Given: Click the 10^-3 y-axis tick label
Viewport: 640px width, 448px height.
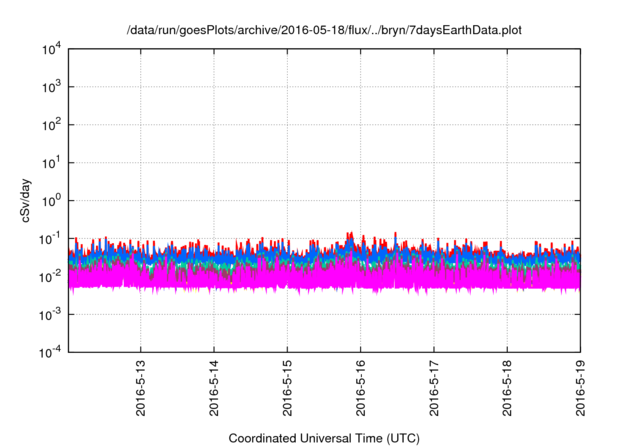Looking at the screenshot, I should 48,314.
